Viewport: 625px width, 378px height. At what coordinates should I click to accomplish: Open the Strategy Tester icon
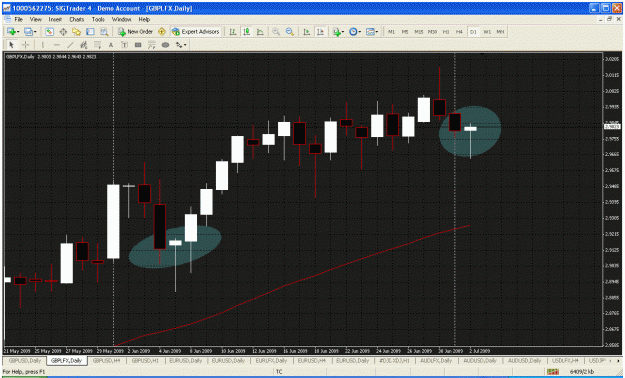[x=104, y=32]
